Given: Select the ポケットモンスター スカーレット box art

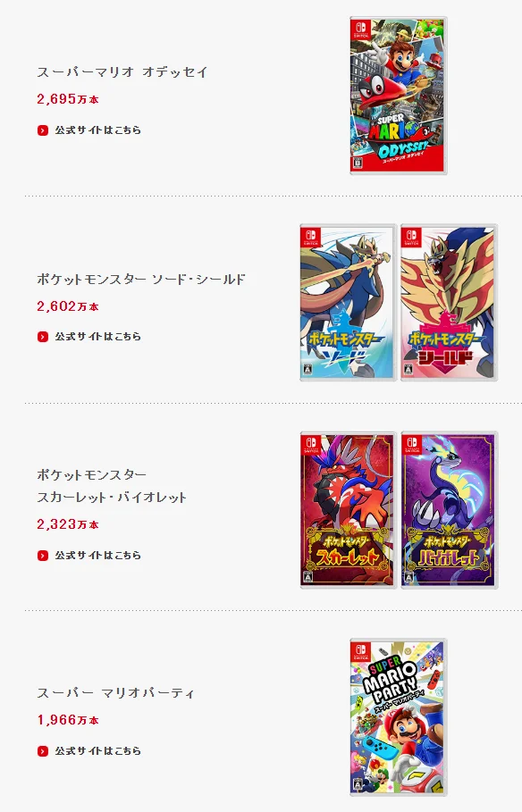Looking at the screenshot, I should 348,510.
